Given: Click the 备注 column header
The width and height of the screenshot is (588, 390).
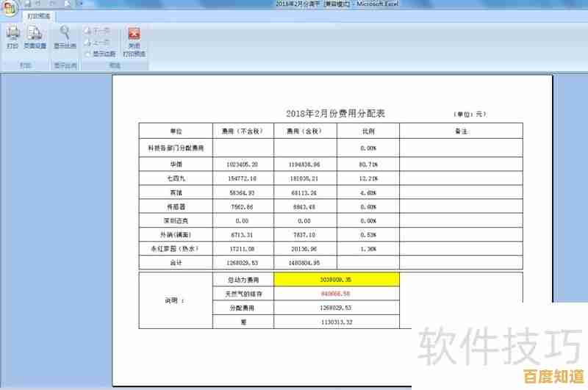Looking at the screenshot, I should pyautogui.click(x=461, y=131).
